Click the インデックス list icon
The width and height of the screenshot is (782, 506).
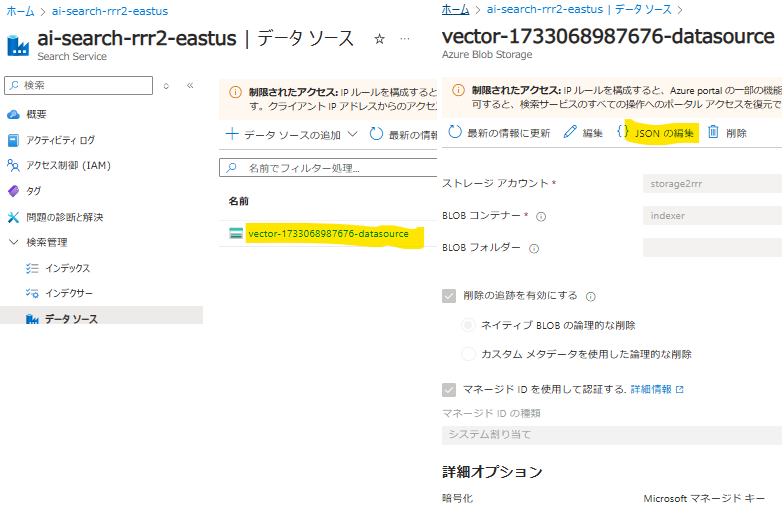pos(32,268)
